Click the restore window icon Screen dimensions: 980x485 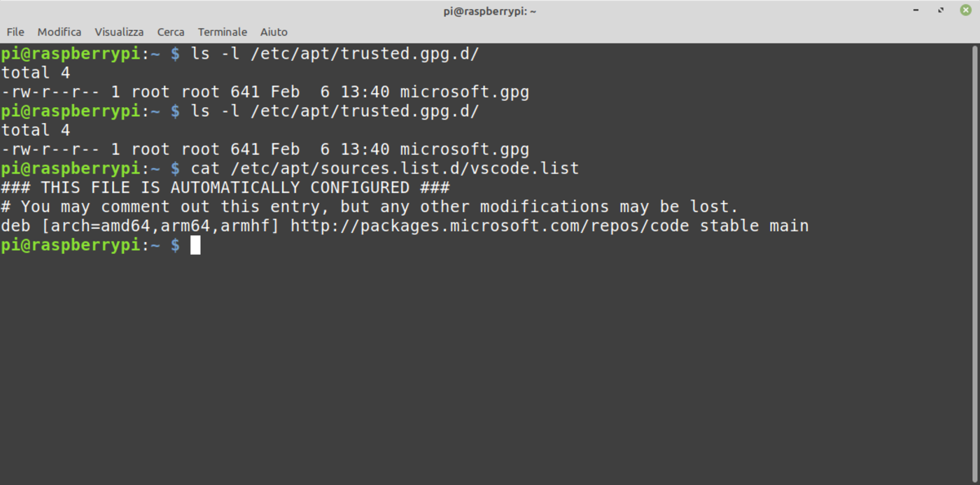pyautogui.click(x=940, y=10)
